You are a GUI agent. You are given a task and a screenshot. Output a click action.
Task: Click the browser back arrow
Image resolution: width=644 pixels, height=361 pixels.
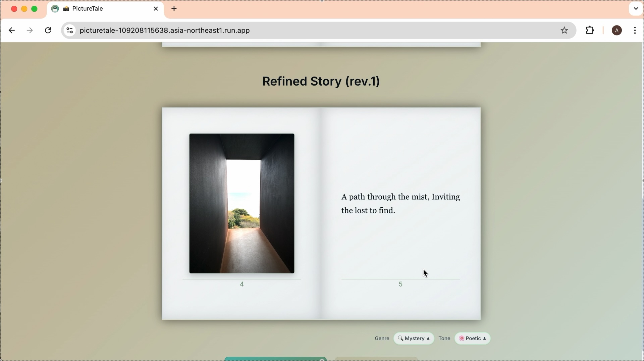[x=12, y=31]
